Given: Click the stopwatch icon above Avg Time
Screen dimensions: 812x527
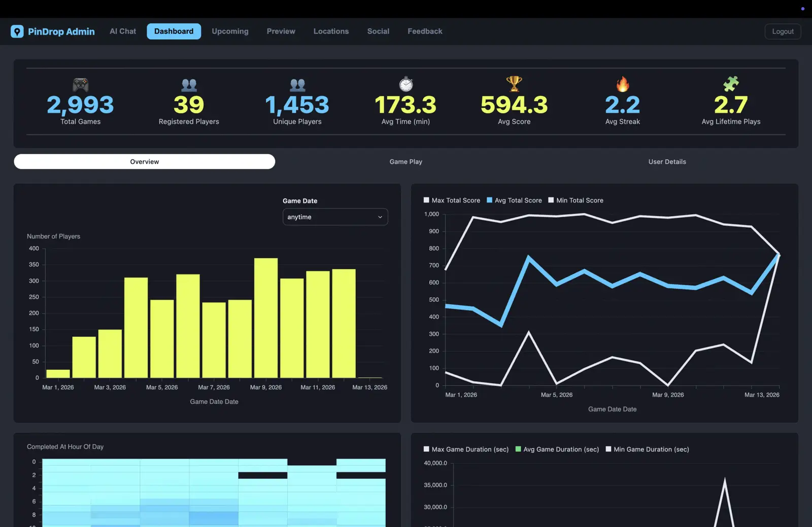Looking at the screenshot, I should (x=406, y=84).
